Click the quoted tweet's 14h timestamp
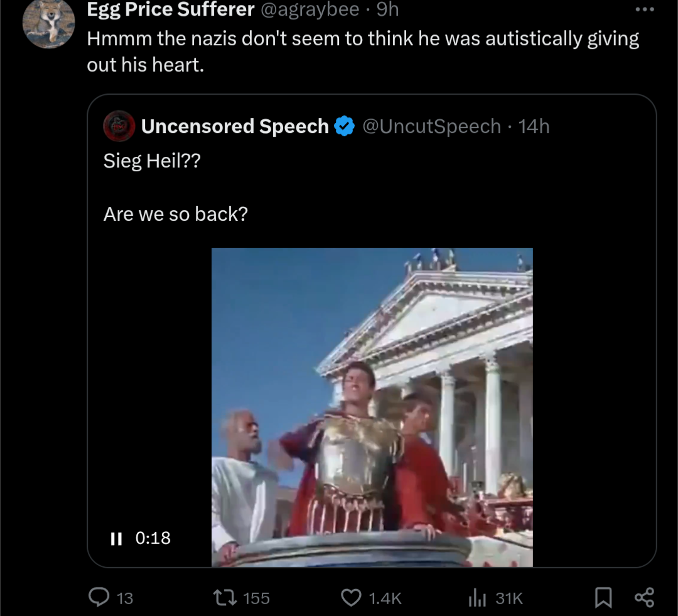 pos(535,126)
